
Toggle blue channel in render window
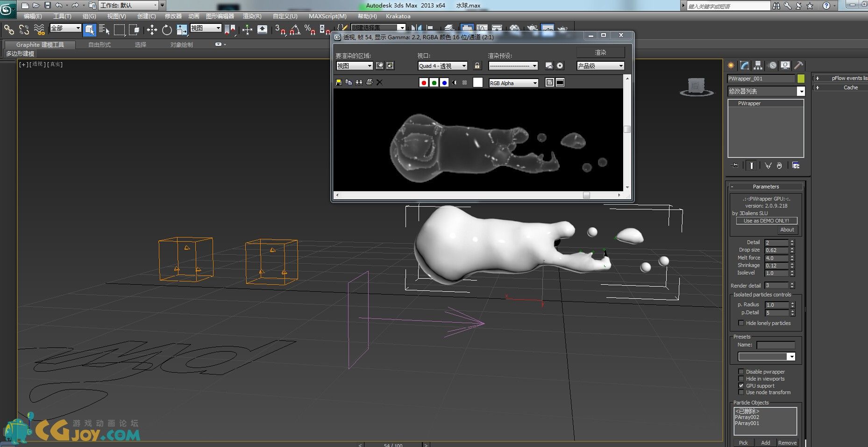pyautogui.click(x=444, y=83)
